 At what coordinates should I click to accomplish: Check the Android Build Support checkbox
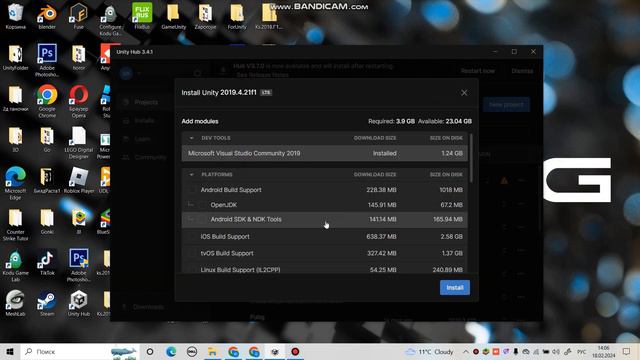pyautogui.click(x=192, y=190)
